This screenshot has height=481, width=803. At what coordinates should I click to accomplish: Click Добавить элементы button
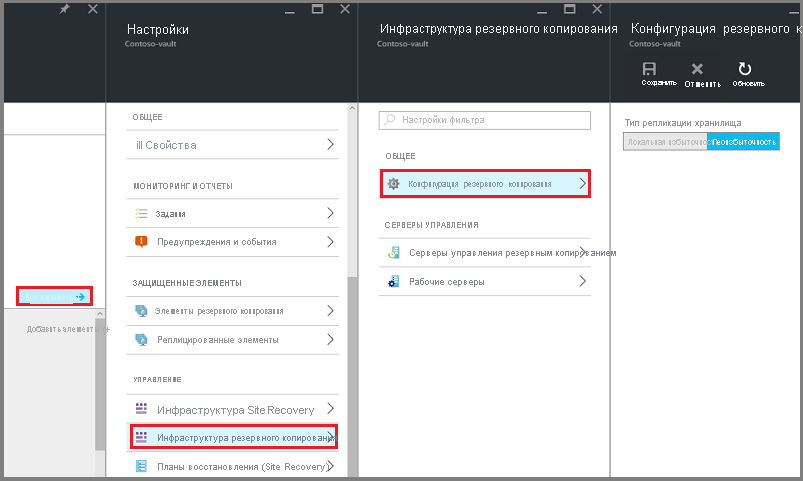68,329
